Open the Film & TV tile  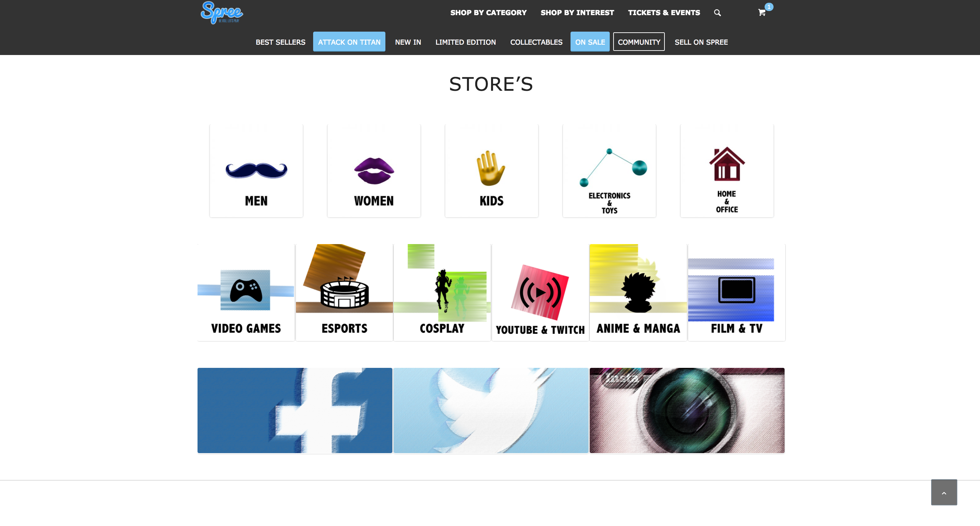click(x=736, y=292)
